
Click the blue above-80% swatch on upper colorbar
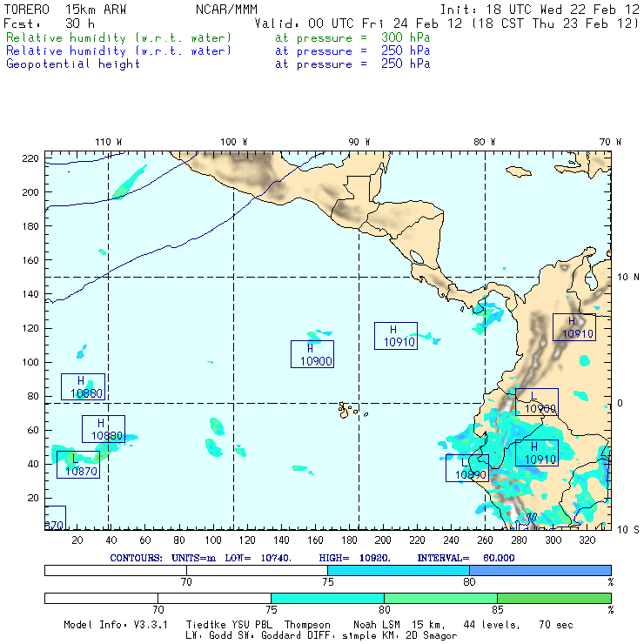(x=540, y=570)
